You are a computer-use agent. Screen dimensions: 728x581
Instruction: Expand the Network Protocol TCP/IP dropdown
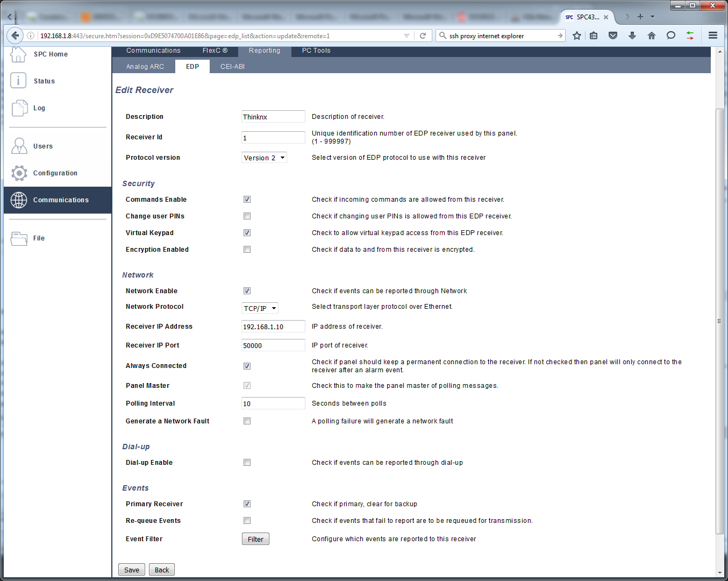(x=260, y=308)
